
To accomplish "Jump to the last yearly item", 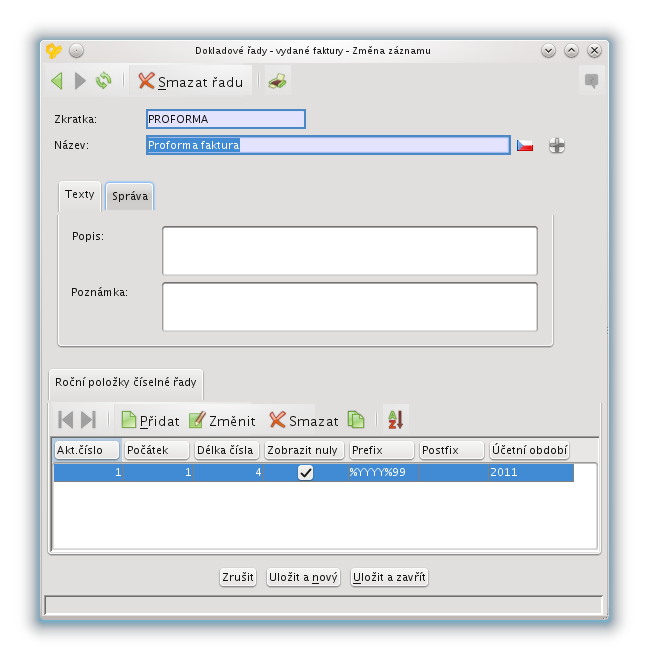I will pyautogui.click(x=89, y=420).
